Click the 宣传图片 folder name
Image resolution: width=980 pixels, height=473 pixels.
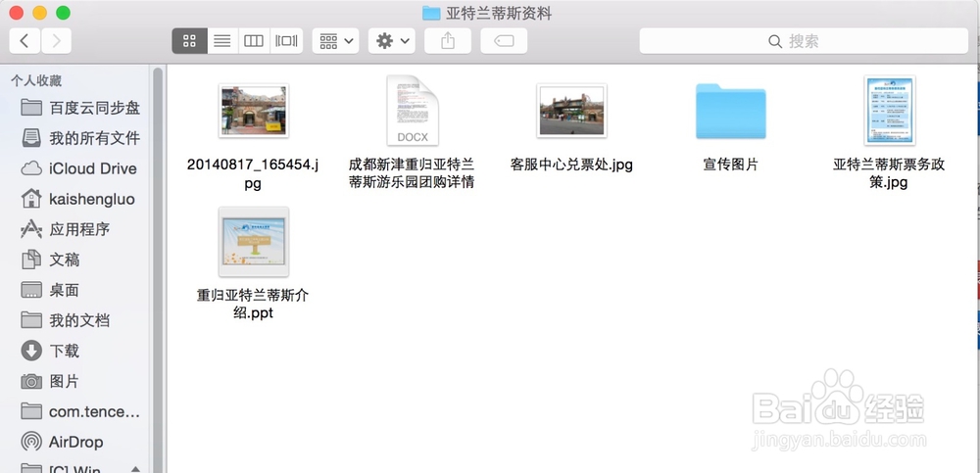click(731, 165)
